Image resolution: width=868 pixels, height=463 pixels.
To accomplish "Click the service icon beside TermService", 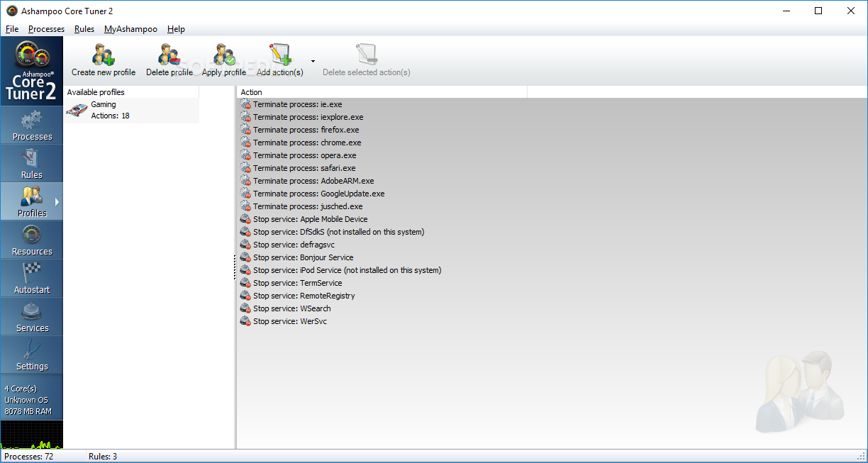I will 245,283.
